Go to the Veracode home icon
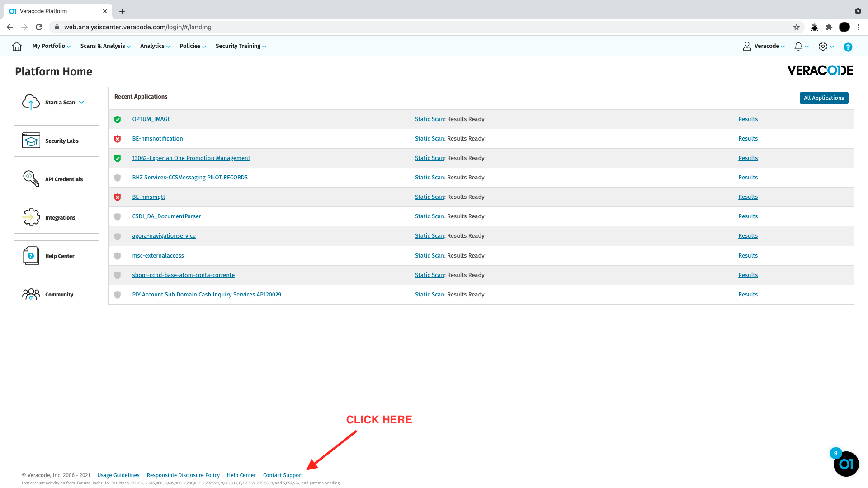Screen dimensions: 868x488 (17, 46)
